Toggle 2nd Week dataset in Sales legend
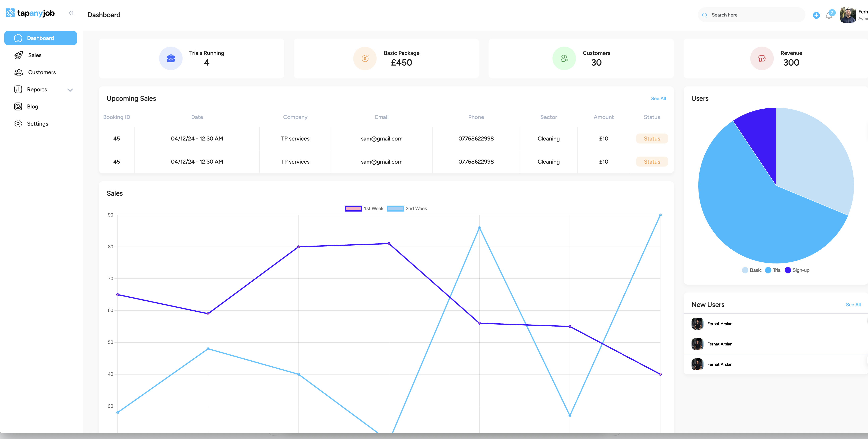 pos(407,208)
